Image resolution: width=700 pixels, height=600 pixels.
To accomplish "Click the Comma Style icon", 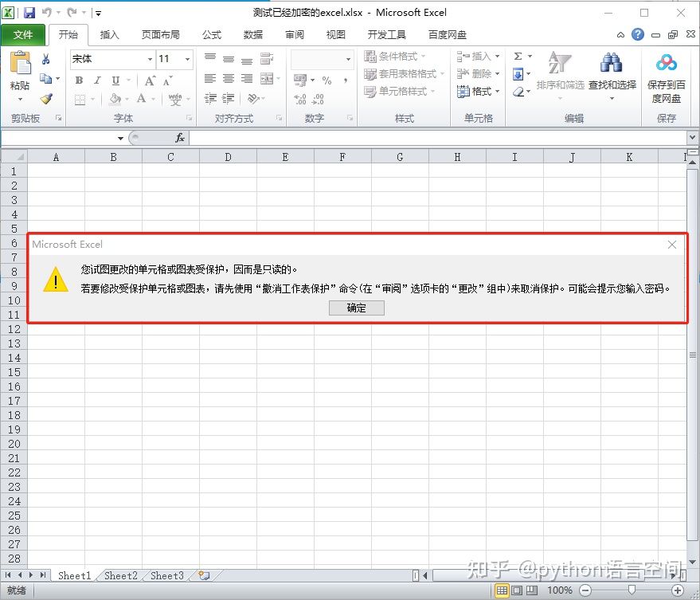I will tap(346, 80).
